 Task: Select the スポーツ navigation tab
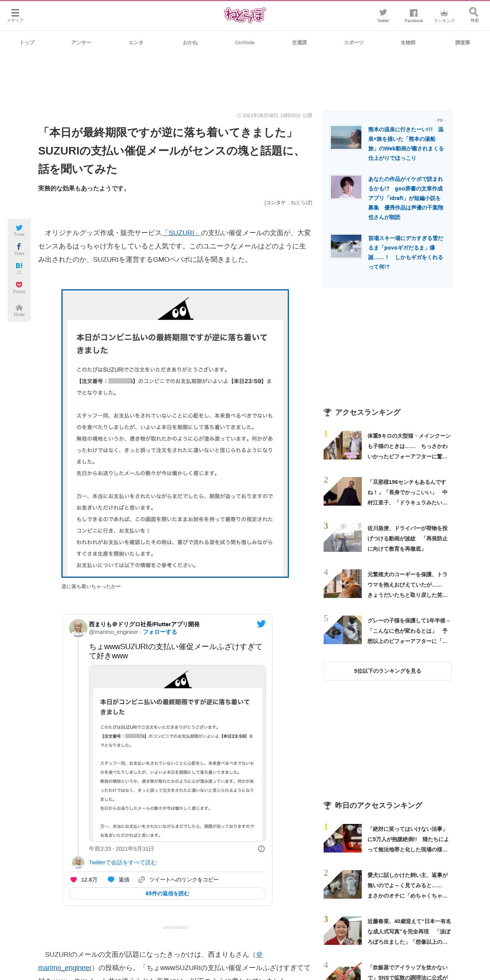(x=353, y=43)
